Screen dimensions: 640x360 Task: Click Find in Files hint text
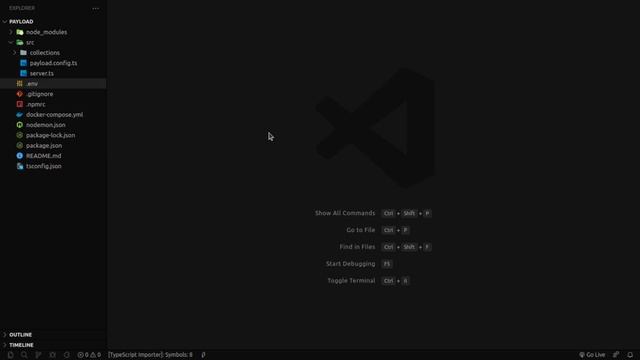click(x=357, y=247)
